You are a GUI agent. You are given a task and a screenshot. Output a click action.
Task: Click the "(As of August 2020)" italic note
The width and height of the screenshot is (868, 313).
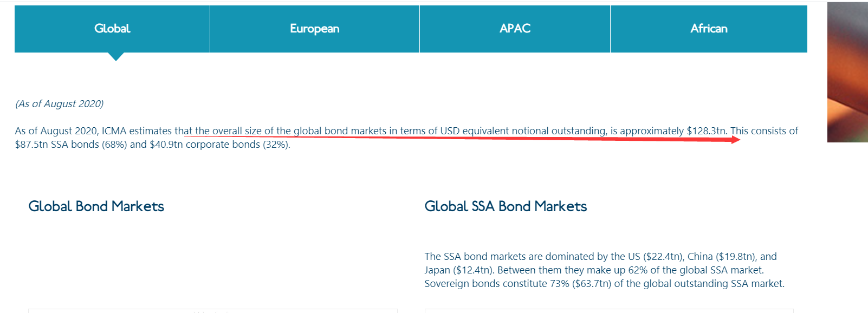60,104
